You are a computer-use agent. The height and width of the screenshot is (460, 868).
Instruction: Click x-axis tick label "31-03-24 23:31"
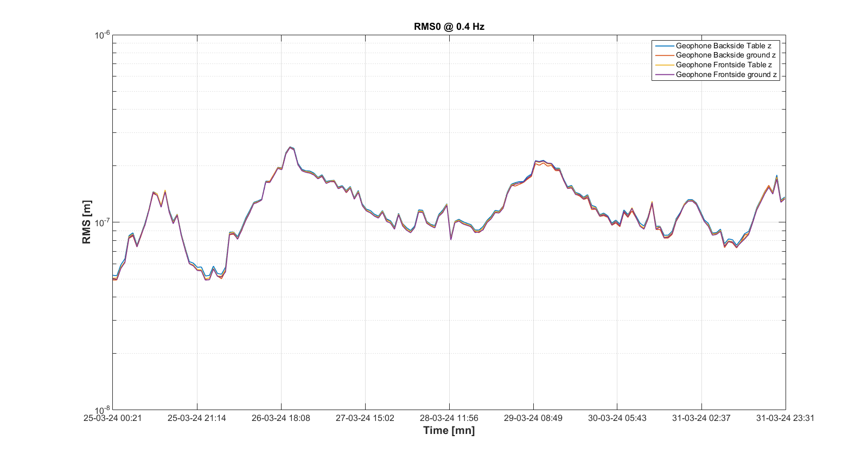pyautogui.click(x=786, y=418)
